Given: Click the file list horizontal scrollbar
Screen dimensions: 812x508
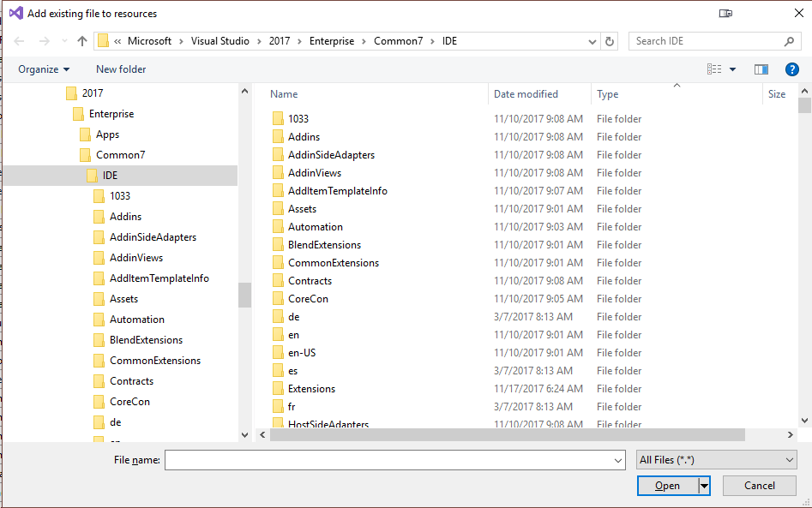Looking at the screenshot, I should 507,435.
